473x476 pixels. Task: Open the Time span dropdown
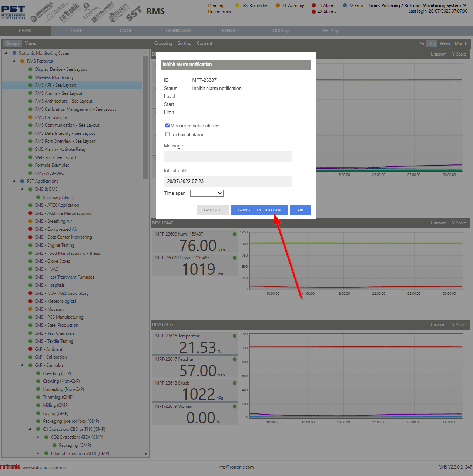click(207, 193)
